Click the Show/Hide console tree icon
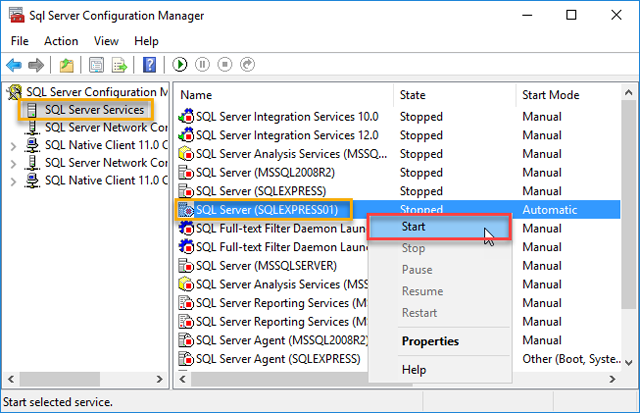This screenshot has width=640, height=413. [x=96, y=65]
